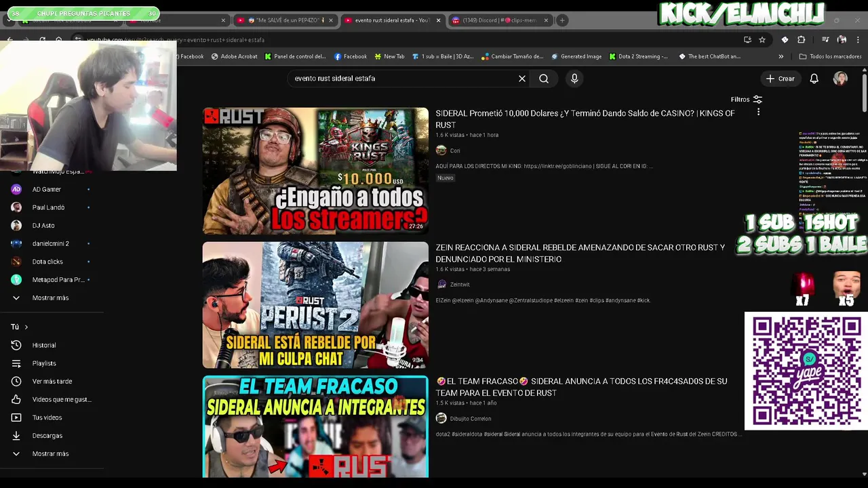Open the Dota clicks subscription avatar
Screen dimensions: 868x488
tap(16, 262)
